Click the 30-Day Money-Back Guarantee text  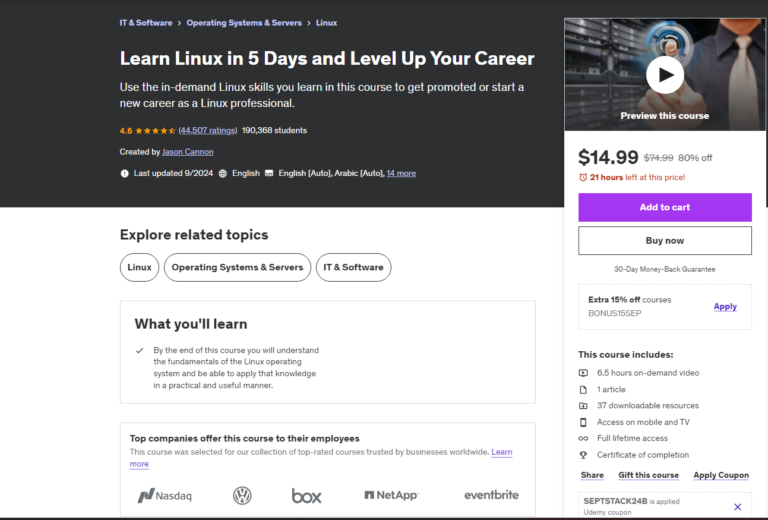tap(665, 269)
